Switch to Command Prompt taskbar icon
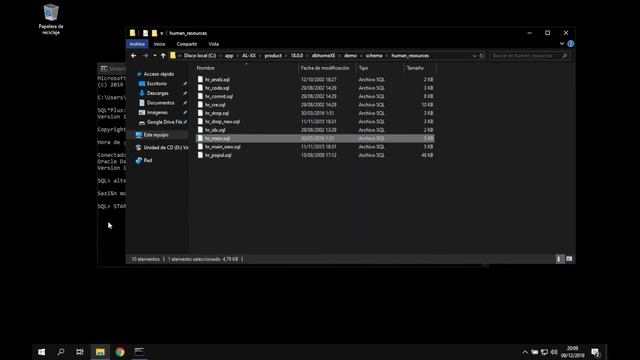 [x=139, y=351]
